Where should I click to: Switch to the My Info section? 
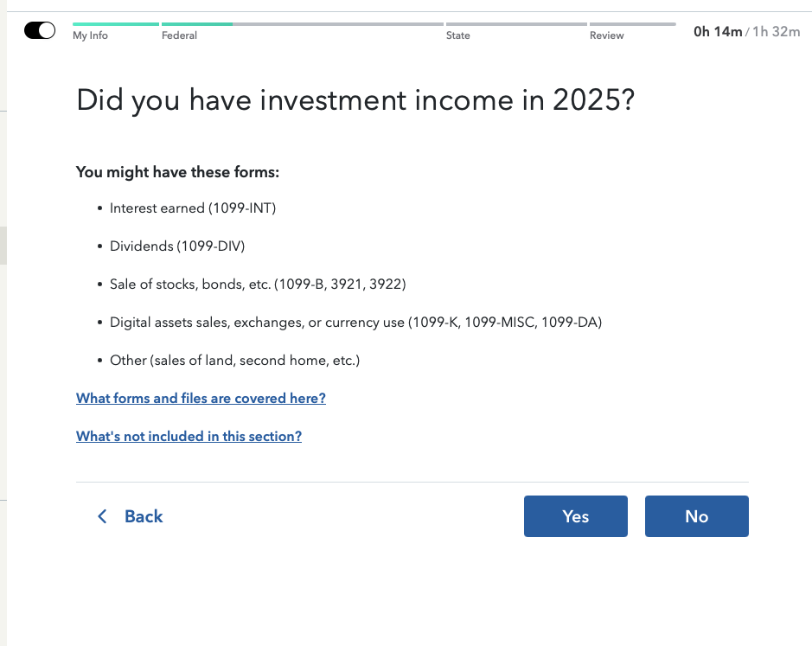(x=90, y=35)
